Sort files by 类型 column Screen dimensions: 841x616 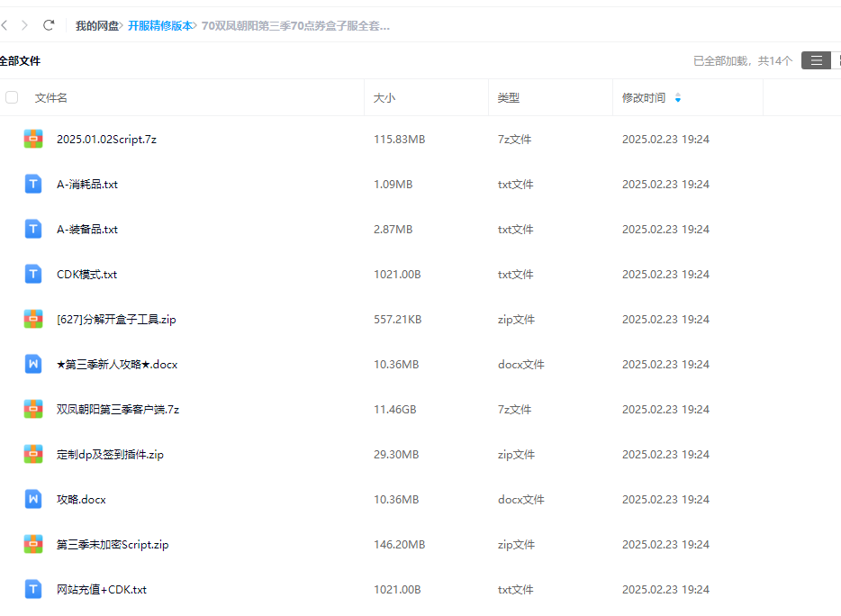(509, 98)
